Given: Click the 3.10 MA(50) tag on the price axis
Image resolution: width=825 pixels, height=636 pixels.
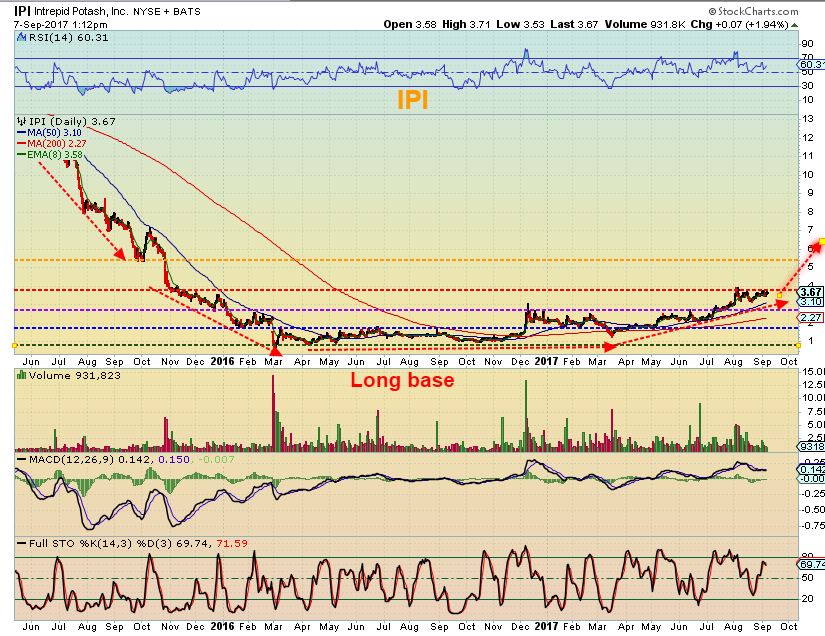Looking at the screenshot, I should (x=810, y=301).
